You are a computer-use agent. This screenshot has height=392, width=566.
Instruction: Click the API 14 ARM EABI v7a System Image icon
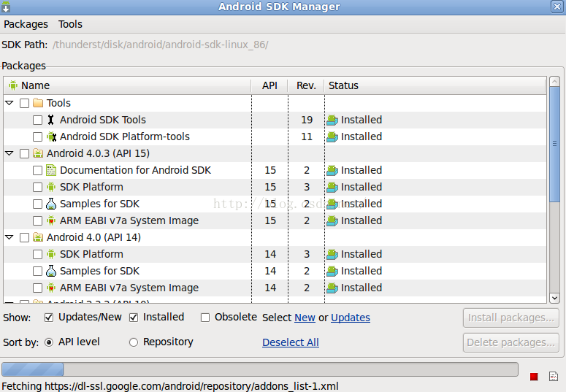(x=51, y=288)
